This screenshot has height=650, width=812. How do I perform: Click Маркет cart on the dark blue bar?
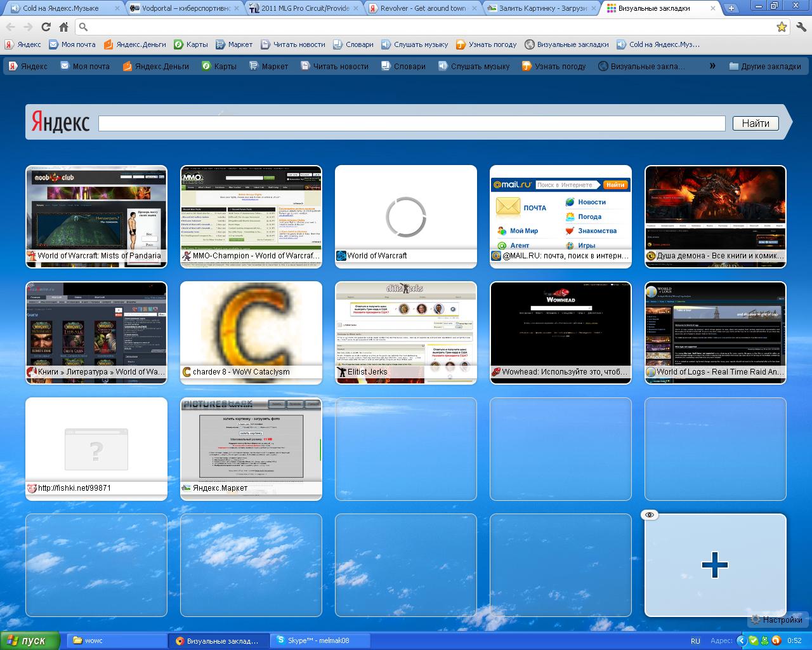[x=254, y=66]
